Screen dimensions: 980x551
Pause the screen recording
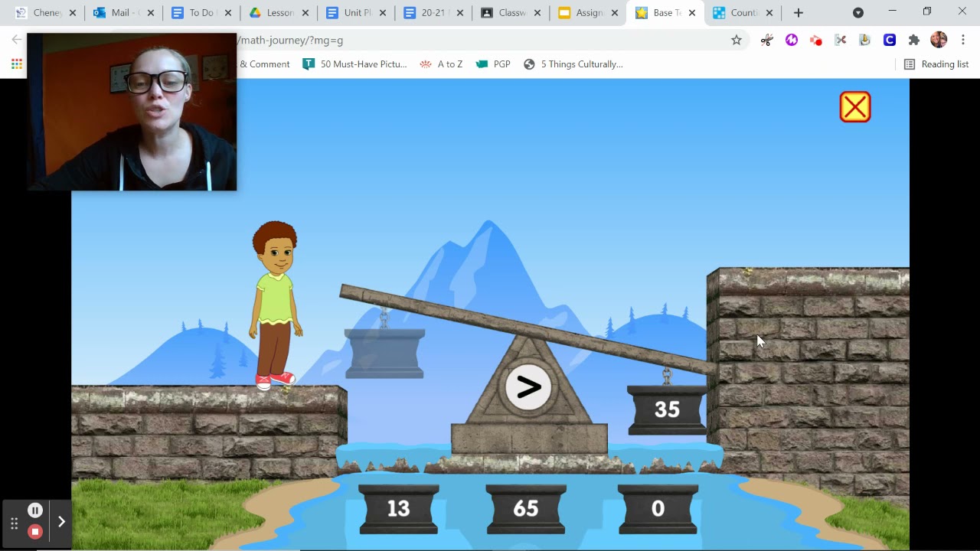(35, 510)
